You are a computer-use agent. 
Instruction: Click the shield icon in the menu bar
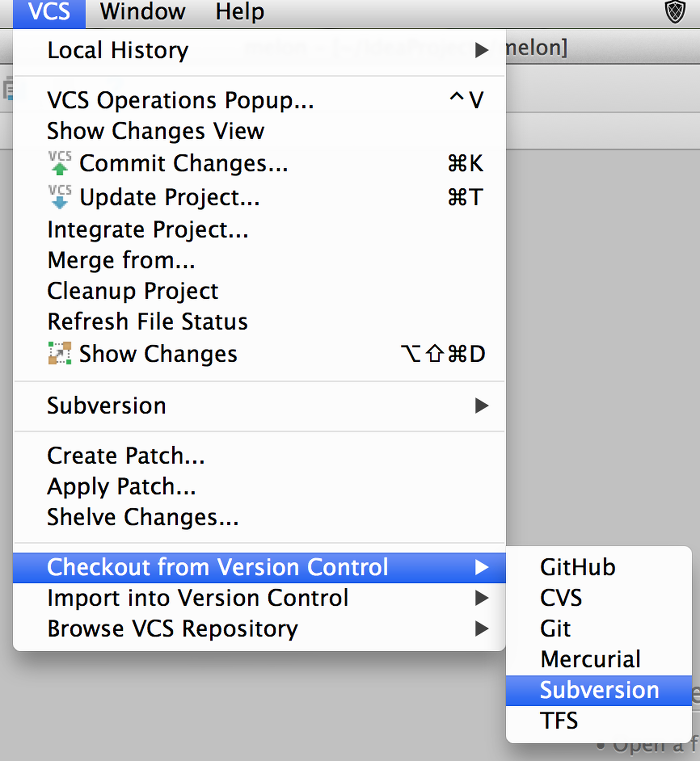pyautogui.click(x=675, y=12)
